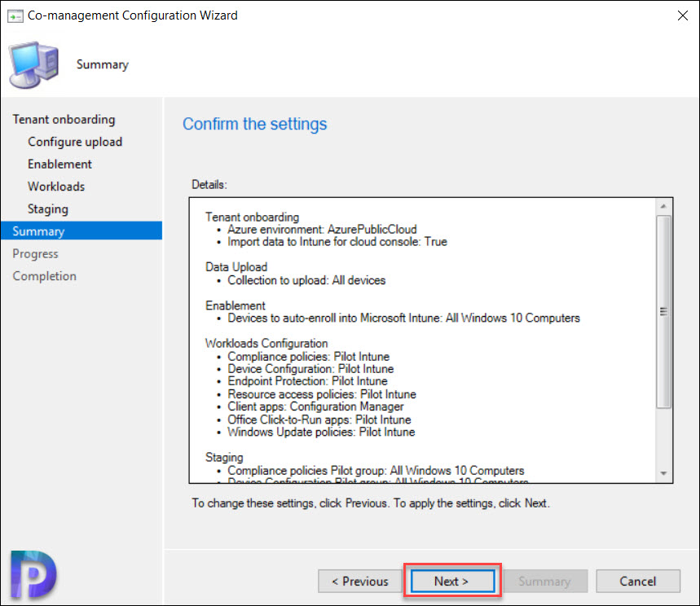700x606 pixels.
Task: Click the < Previous button
Action: (360, 581)
